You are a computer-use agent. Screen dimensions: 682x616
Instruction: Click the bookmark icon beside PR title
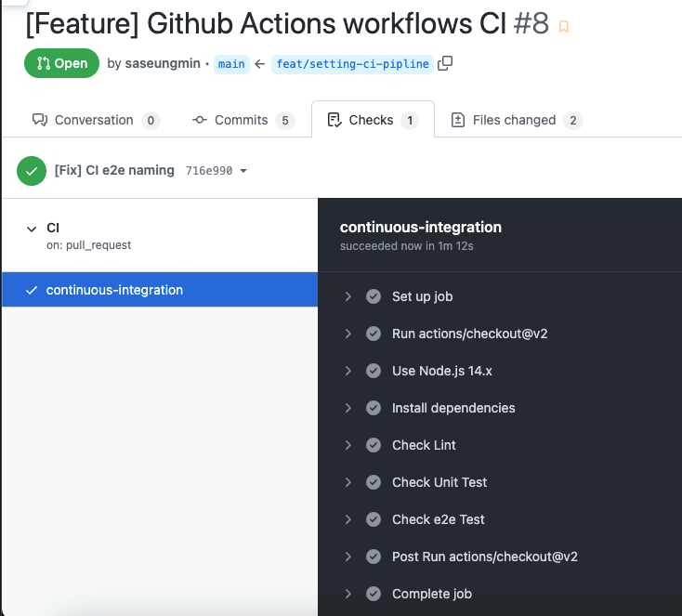click(x=564, y=27)
